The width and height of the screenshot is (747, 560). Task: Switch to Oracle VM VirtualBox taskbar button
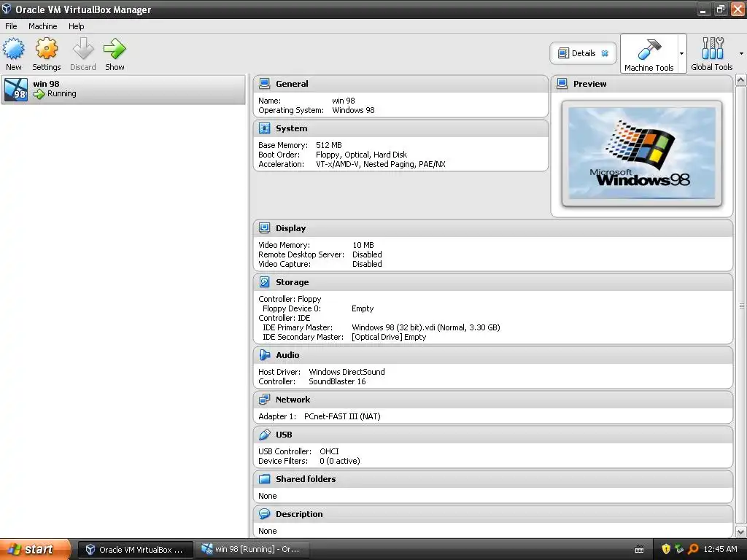(135, 550)
